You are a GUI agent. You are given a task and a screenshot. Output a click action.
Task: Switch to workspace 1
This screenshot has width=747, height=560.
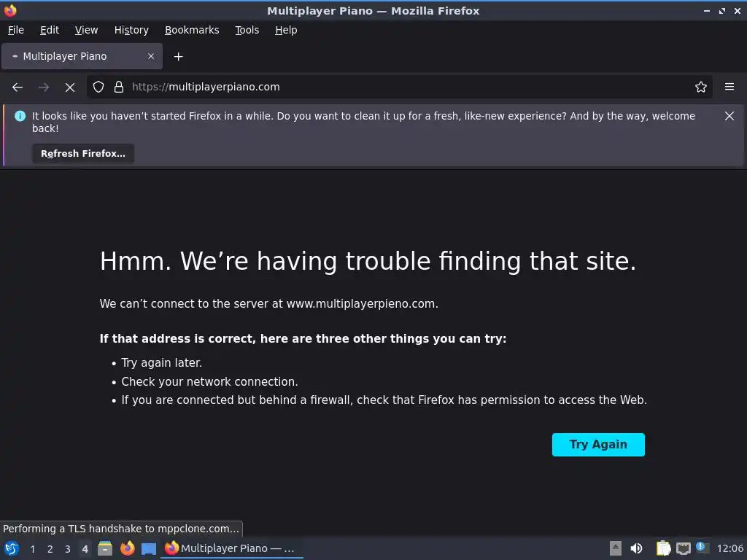pyautogui.click(x=32, y=549)
